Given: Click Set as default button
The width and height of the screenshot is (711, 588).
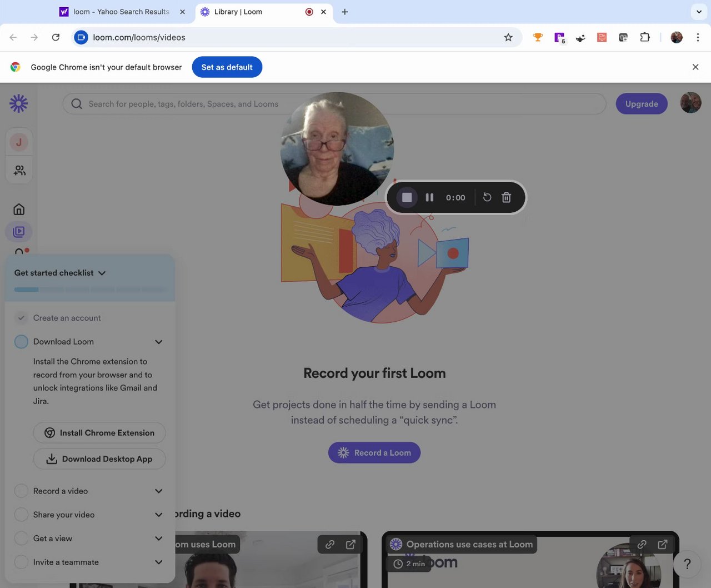Looking at the screenshot, I should click(227, 67).
